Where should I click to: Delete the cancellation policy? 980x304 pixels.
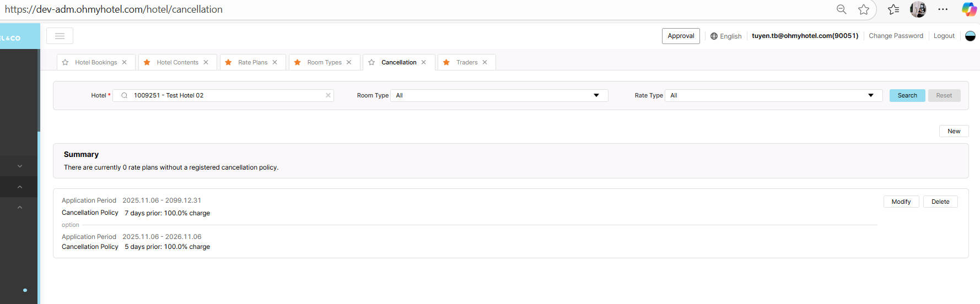click(x=940, y=202)
